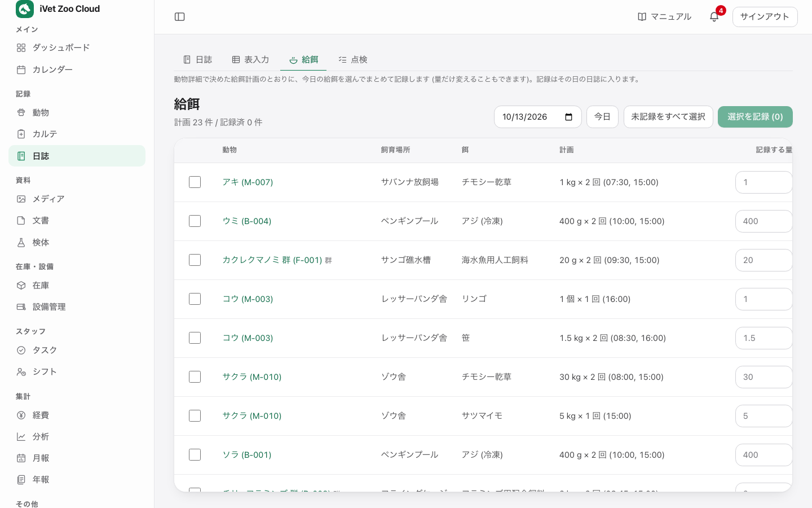
Task: Click the 文書 file icon
Action: [x=21, y=220]
